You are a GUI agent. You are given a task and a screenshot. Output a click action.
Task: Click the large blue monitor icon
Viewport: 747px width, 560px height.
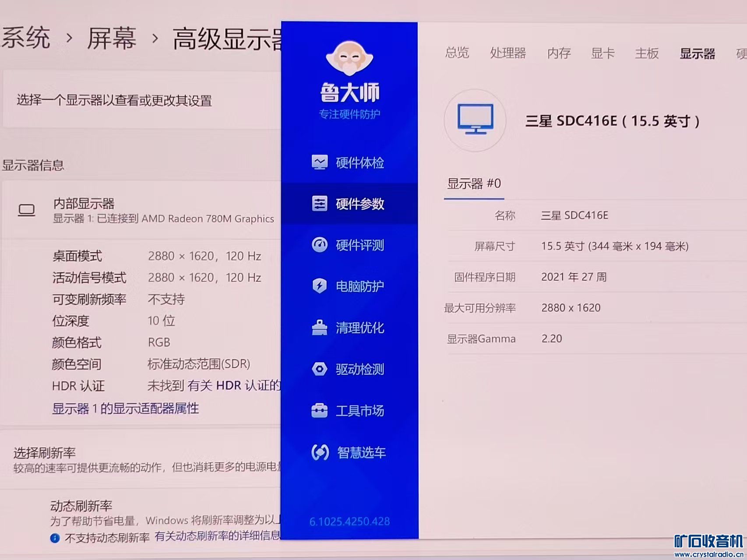[475, 120]
